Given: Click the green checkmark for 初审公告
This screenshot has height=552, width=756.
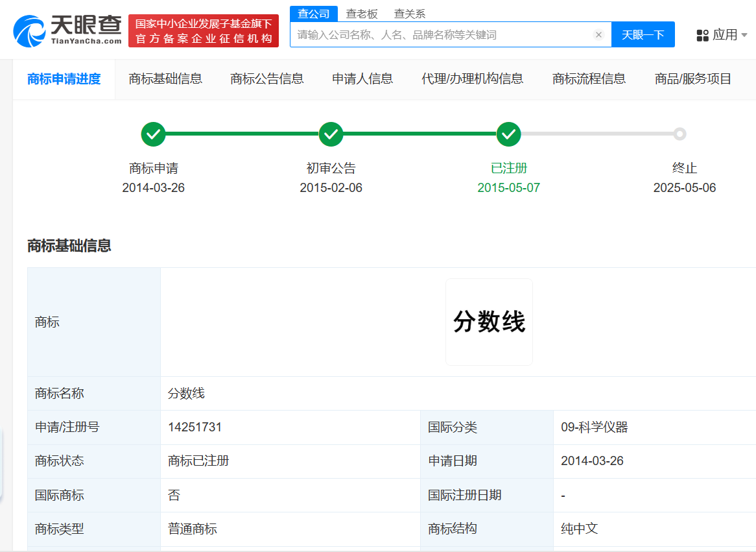Looking at the screenshot, I should pyautogui.click(x=331, y=134).
